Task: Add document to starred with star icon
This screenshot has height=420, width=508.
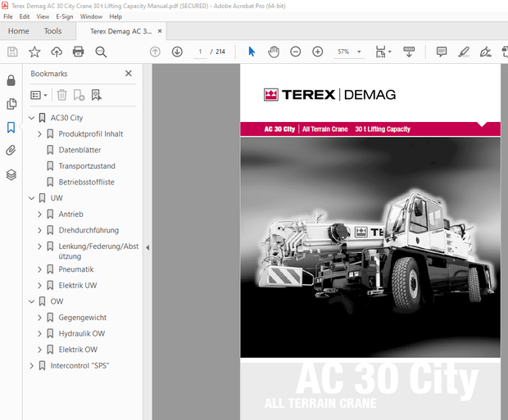Action: [x=34, y=52]
